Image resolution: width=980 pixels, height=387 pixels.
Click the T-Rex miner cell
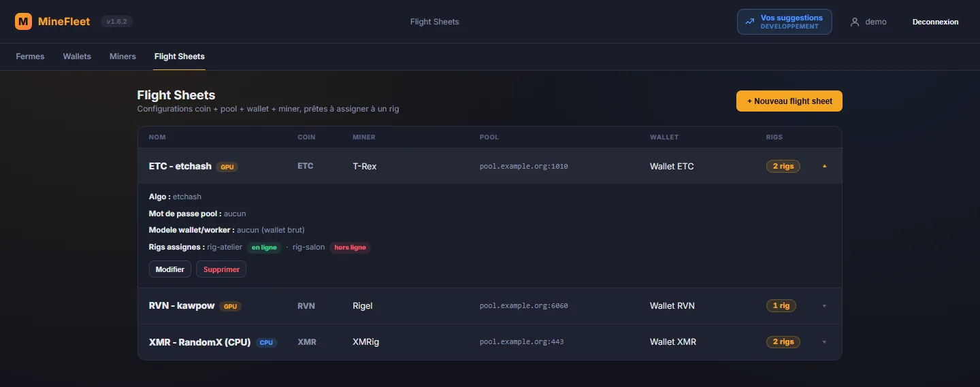[x=365, y=166]
